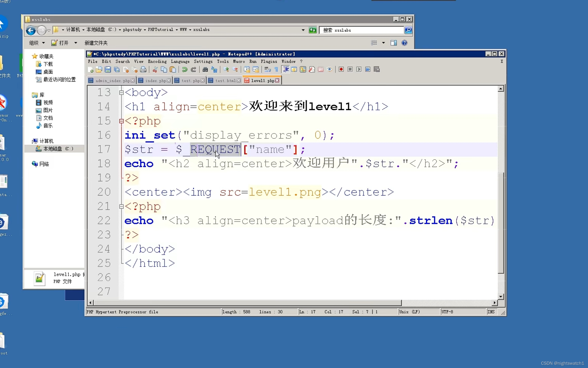
Task: Click the Open file icon in Notepad++
Action: (x=99, y=70)
